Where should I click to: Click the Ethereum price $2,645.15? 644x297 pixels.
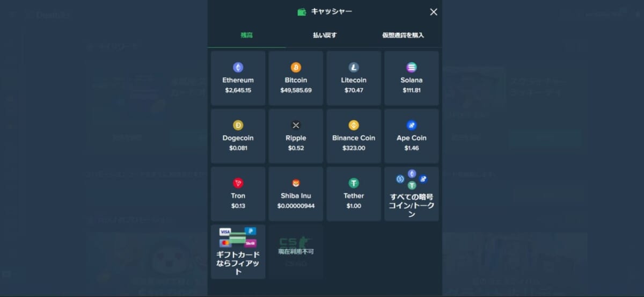pyautogui.click(x=238, y=90)
